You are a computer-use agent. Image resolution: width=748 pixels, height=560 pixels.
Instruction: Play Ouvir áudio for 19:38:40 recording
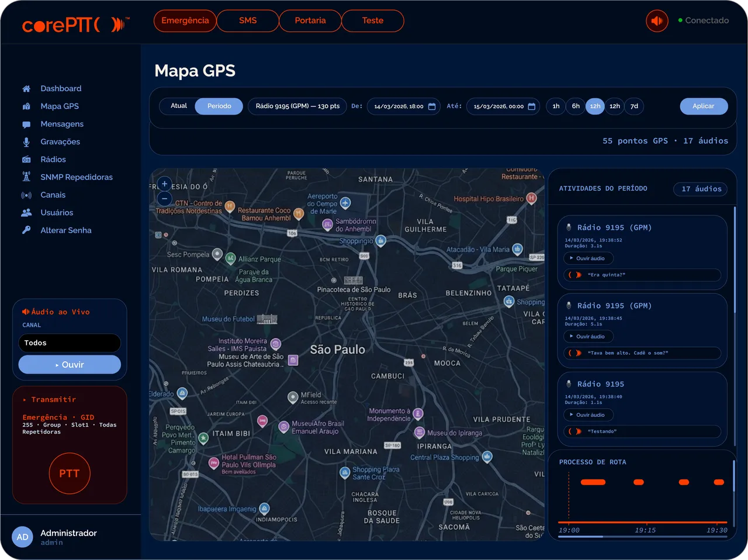click(x=588, y=415)
